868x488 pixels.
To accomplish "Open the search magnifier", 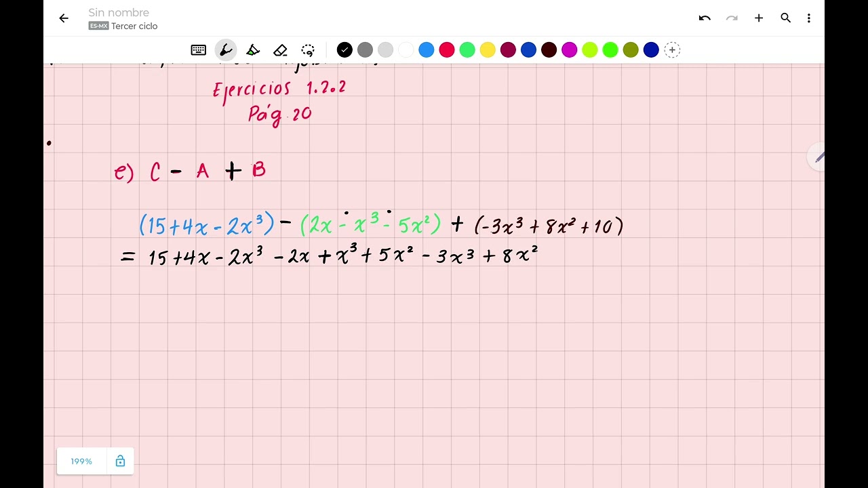I will pyautogui.click(x=785, y=18).
